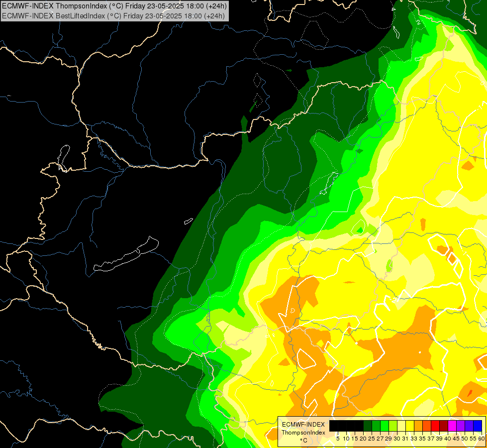Image resolution: width=487 pixels, height=448 pixels.
Task: Click the BestLiftedIndex title line at top
Action: pos(113,15)
